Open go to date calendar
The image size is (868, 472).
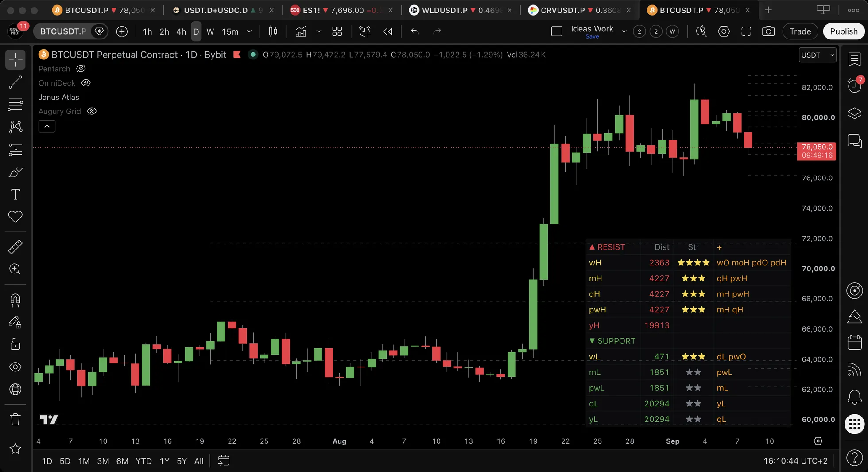[224, 461]
